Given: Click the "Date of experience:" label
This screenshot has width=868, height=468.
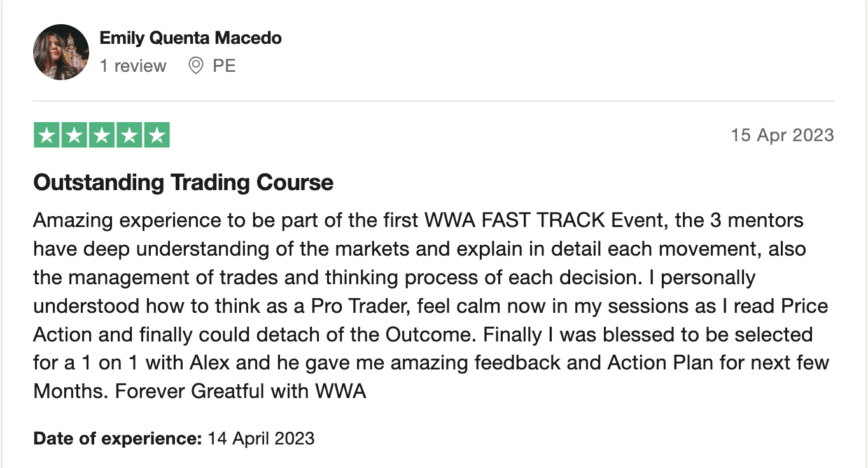Looking at the screenshot, I should (x=117, y=438).
